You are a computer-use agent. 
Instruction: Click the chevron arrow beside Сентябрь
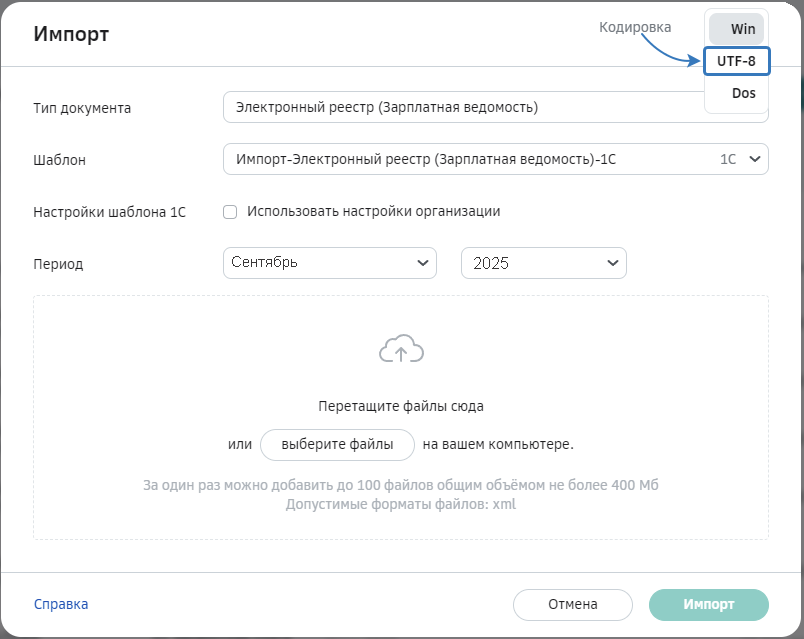421,263
